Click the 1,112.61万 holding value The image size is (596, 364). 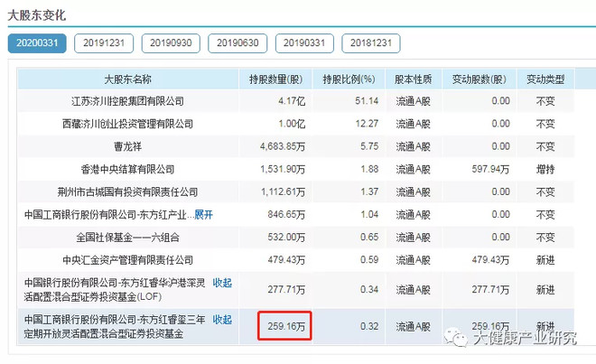[283, 192]
